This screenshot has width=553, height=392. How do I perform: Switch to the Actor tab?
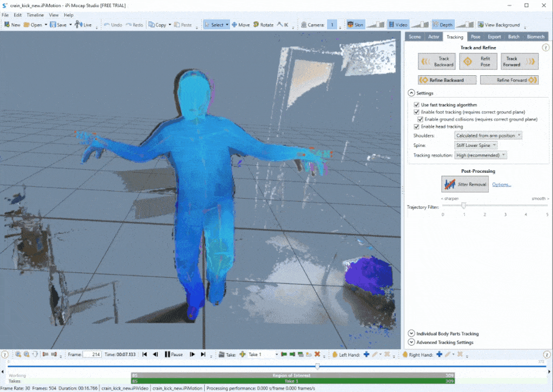pyautogui.click(x=434, y=36)
